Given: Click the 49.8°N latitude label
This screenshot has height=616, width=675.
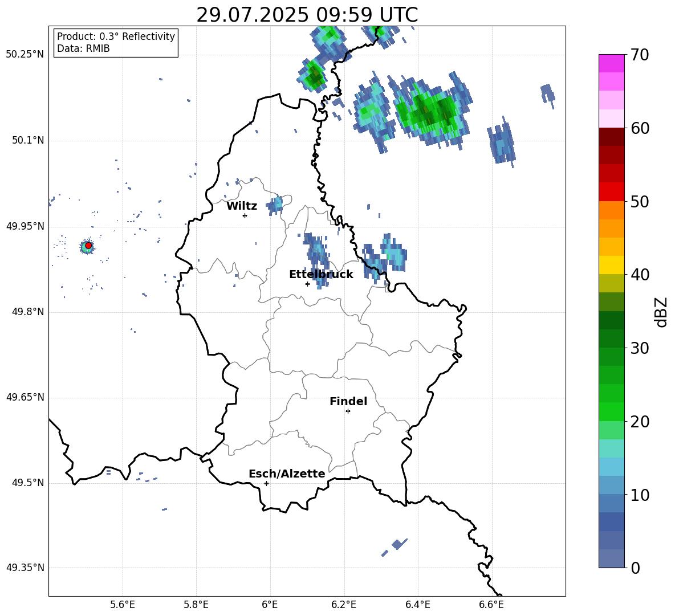Looking at the screenshot, I should (27, 312).
